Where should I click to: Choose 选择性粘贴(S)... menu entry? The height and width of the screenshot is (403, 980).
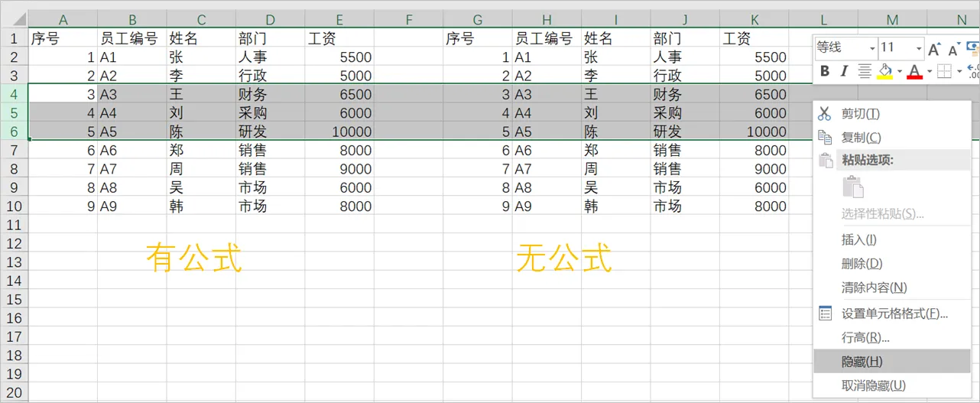[x=892, y=213]
